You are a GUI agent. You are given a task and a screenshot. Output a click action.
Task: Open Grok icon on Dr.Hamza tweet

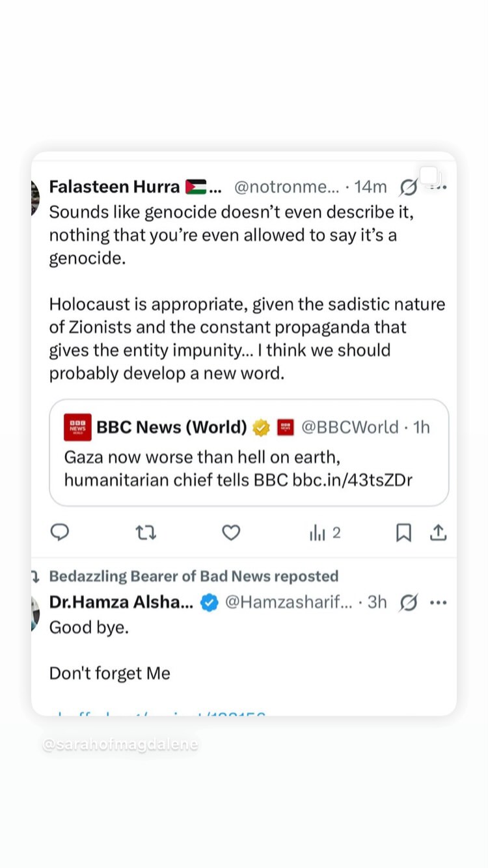coord(409,603)
